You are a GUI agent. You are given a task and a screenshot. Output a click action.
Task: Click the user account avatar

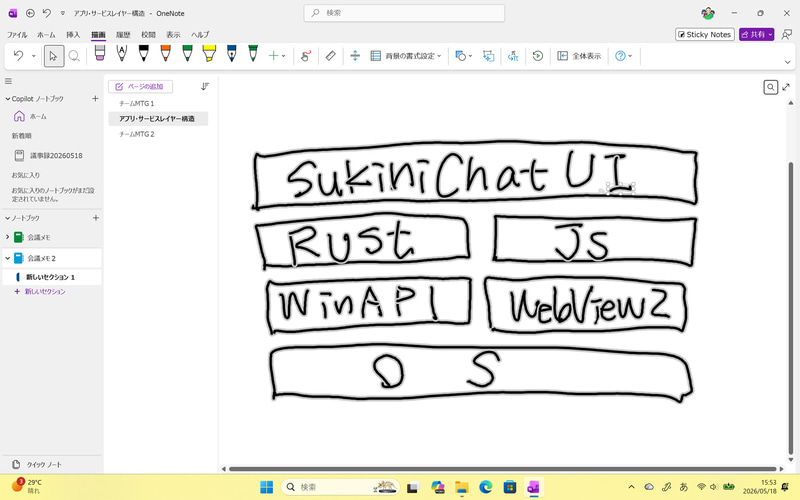pyautogui.click(x=708, y=13)
